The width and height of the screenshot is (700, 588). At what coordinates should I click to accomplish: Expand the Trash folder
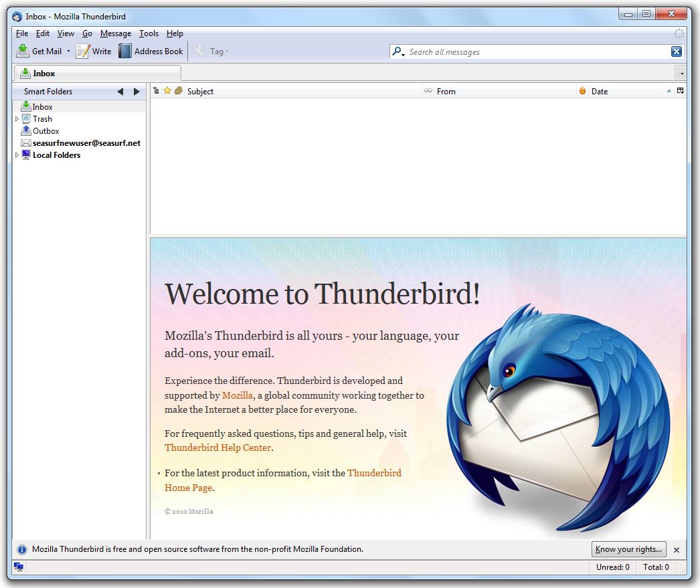click(x=17, y=119)
